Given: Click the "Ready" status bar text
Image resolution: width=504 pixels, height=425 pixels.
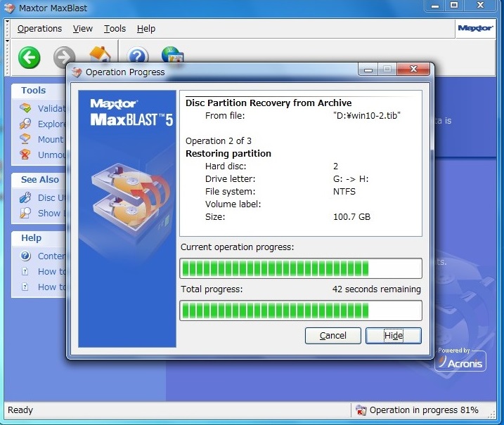Looking at the screenshot, I should click(x=20, y=410).
